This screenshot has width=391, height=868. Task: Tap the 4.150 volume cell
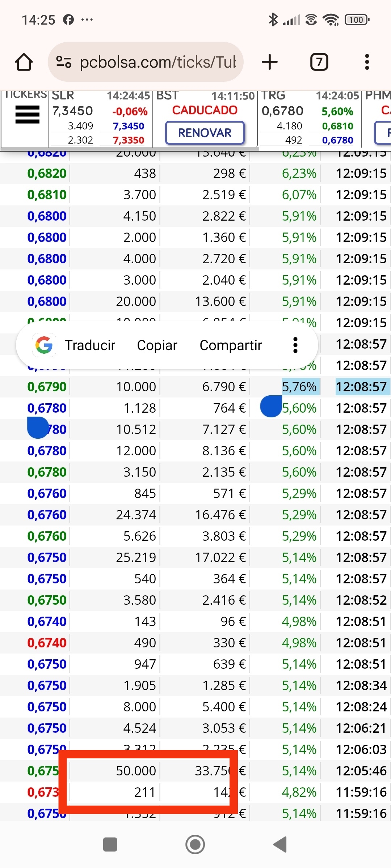point(139,216)
